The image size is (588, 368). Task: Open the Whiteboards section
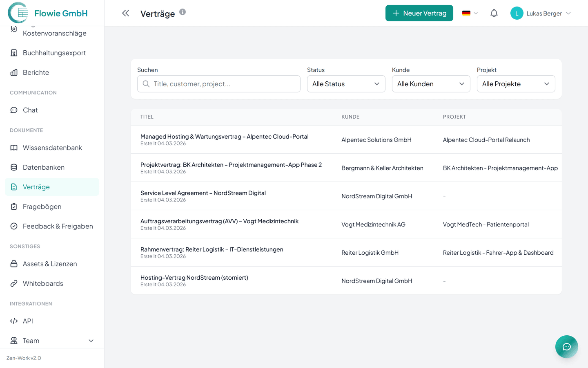coord(43,283)
